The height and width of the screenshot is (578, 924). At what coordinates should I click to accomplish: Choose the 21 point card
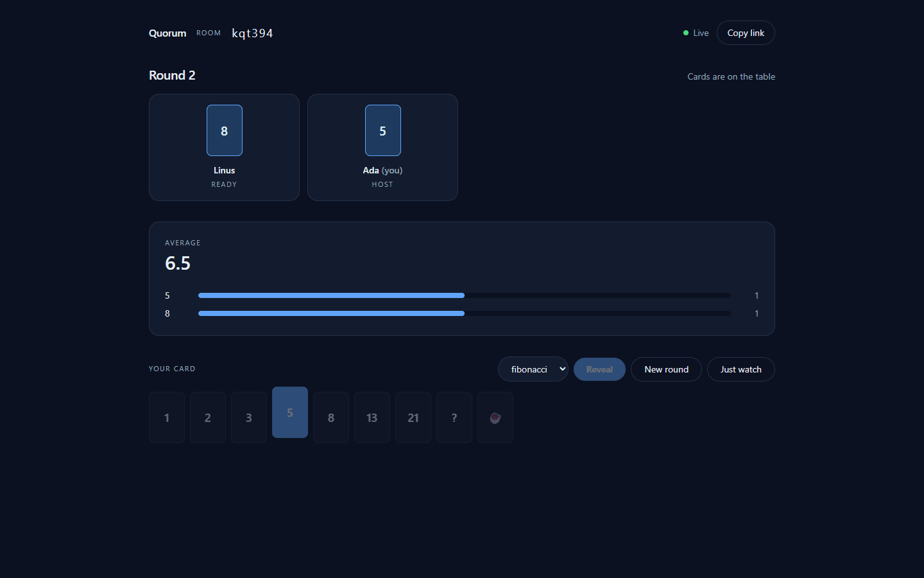pos(413,417)
